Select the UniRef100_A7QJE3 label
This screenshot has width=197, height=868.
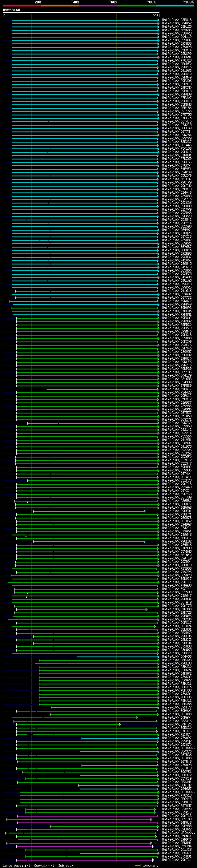click(x=176, y=60)
